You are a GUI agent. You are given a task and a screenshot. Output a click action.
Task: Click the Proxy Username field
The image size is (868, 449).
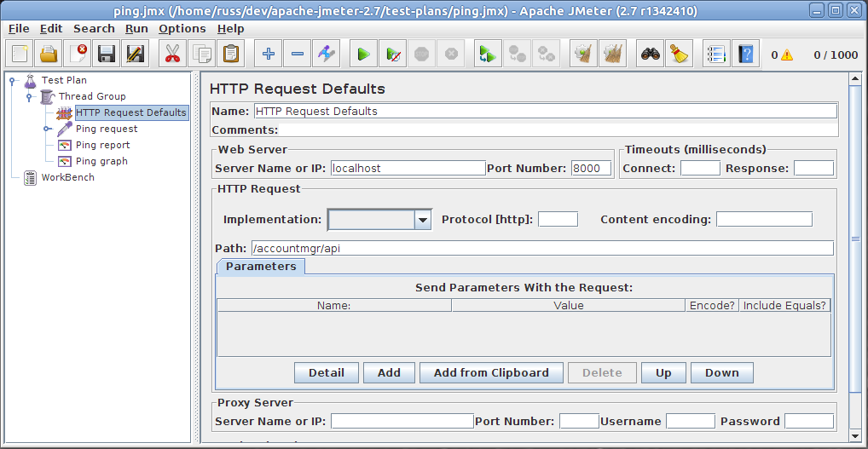691,422
